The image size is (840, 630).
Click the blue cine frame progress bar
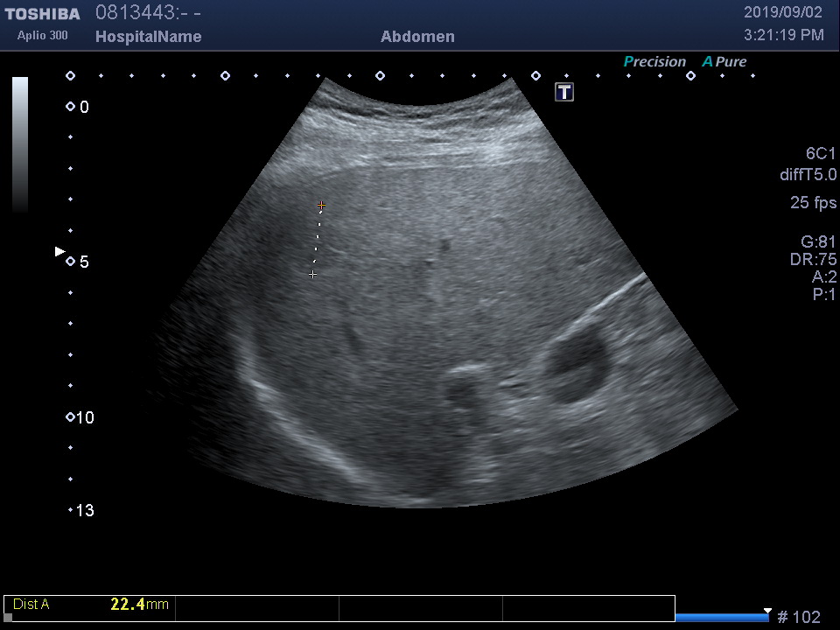coord(721,618)
